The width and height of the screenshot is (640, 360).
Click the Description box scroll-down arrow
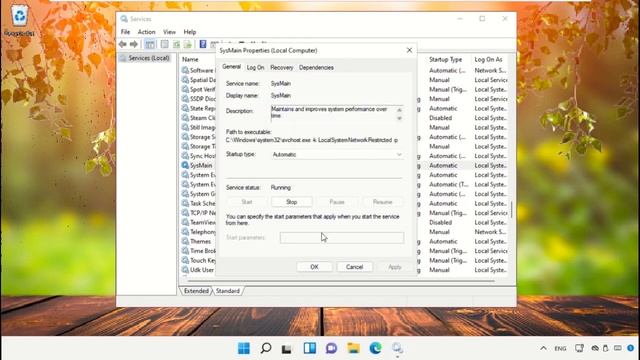click(399, 118)
